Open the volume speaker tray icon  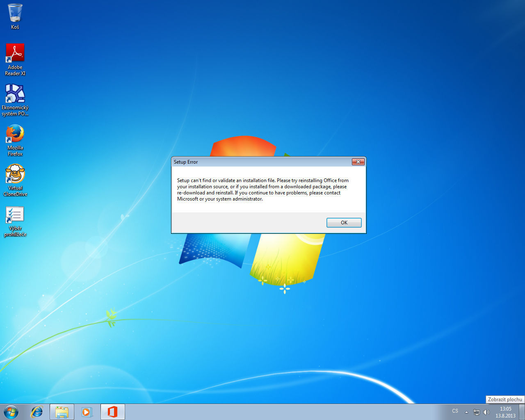[486, 412]
